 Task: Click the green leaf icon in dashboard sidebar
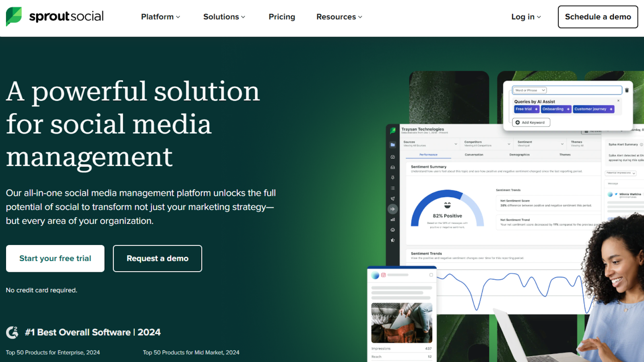coord(393,130)
